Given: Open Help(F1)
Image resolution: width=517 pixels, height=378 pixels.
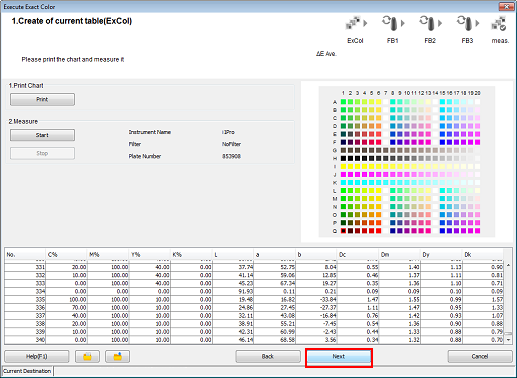Looking at the screenshot, I should pos(37,356).
